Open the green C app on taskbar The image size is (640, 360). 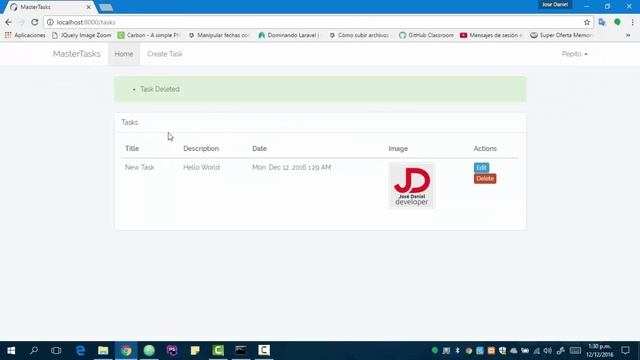tap(218, 350)
